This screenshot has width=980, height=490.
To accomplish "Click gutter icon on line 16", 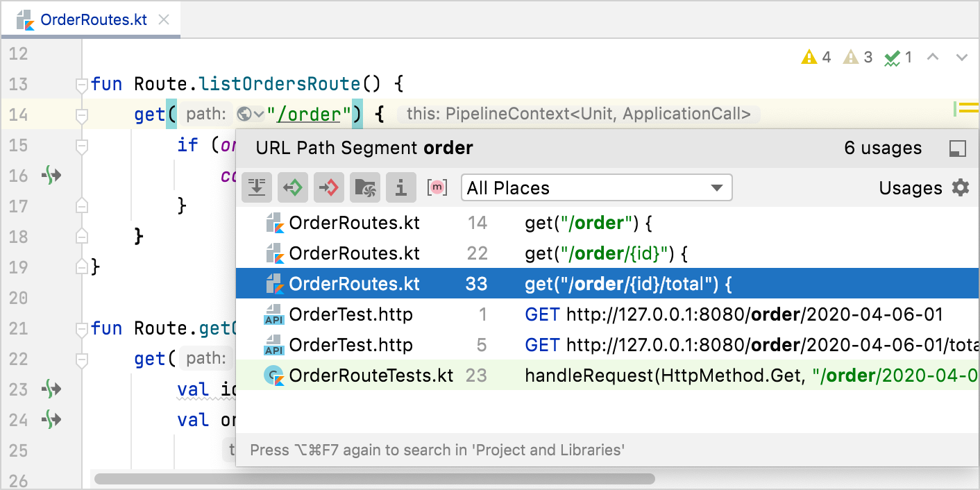I will [x=51, y=176].
